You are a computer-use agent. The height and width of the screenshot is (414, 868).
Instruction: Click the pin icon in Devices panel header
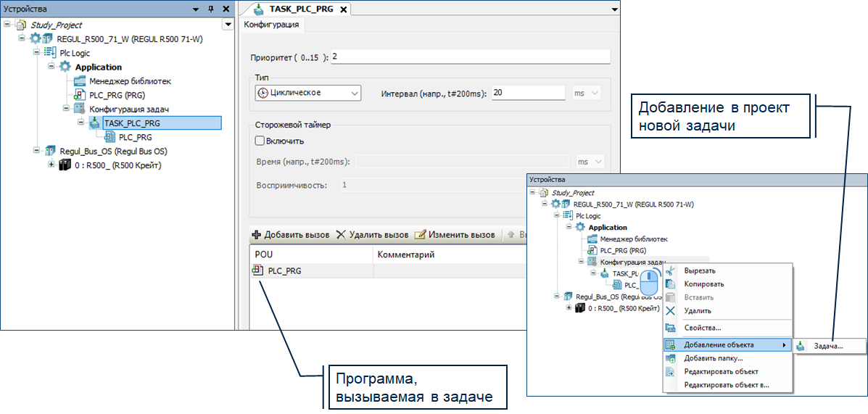point(211,9)
